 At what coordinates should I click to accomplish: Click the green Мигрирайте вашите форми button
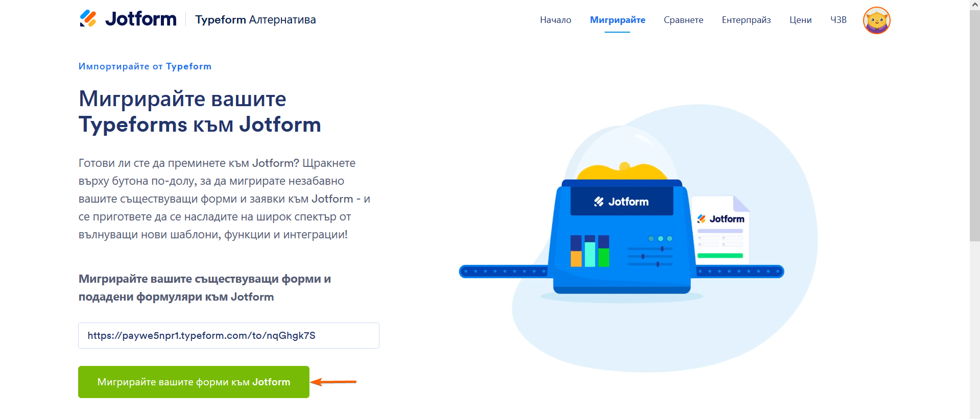pos(194,382)
